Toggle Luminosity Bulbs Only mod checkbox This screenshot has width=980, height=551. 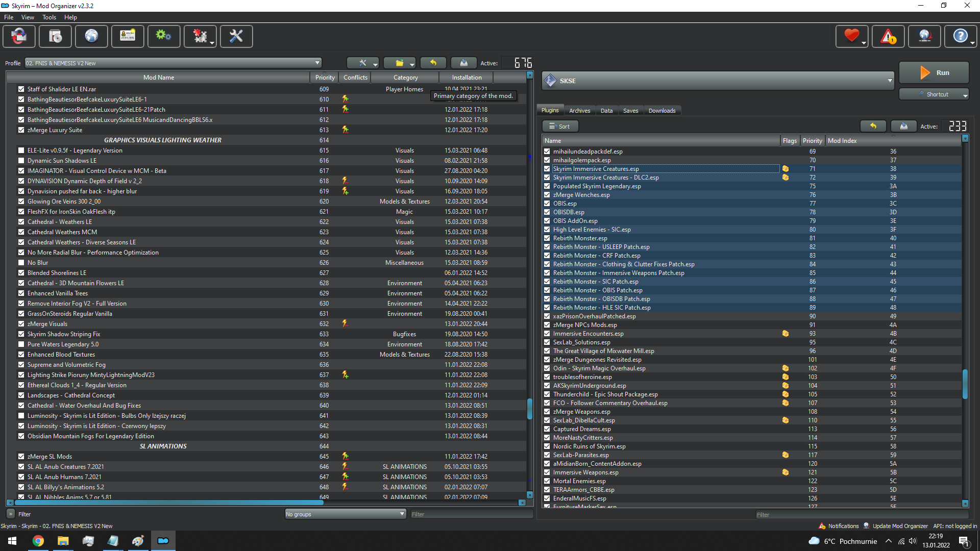(21, 416)
